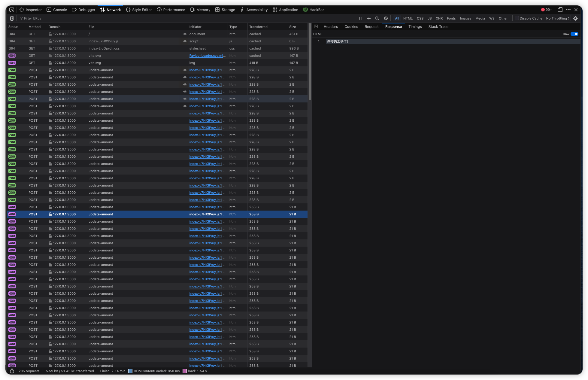Focus the Filter URLs input field

(x=186, y=18)
